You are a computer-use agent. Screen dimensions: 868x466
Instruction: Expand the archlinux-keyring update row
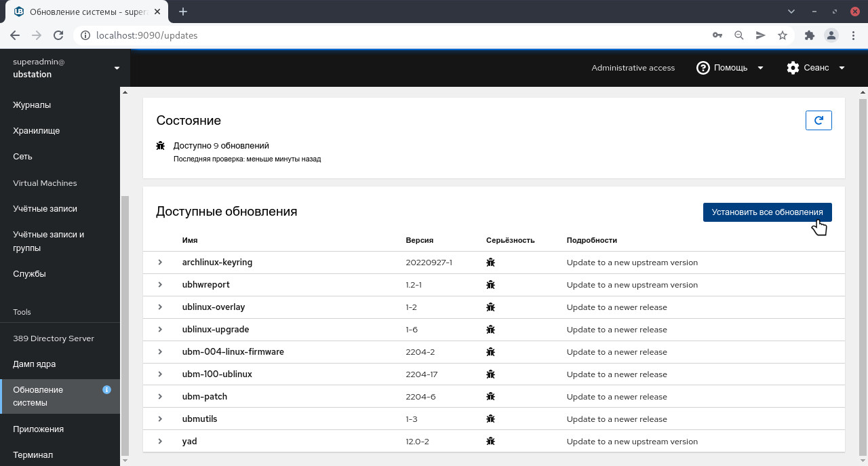pos(161,263)
